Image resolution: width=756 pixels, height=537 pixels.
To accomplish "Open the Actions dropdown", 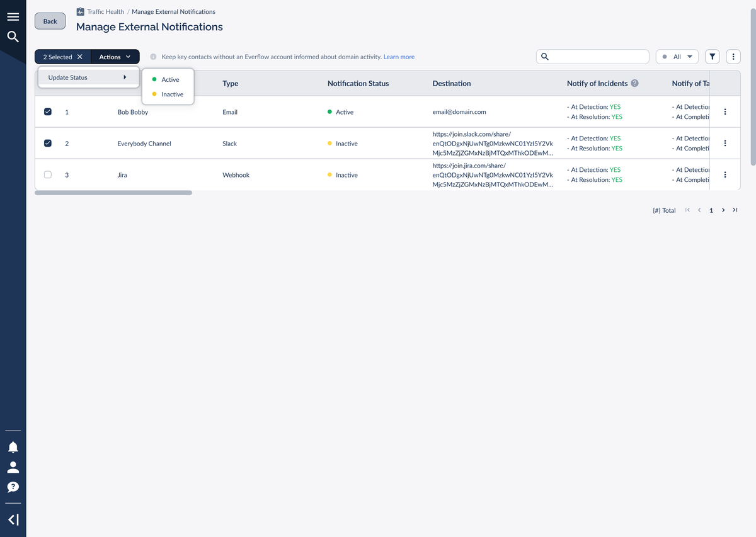I will [115, 57].
